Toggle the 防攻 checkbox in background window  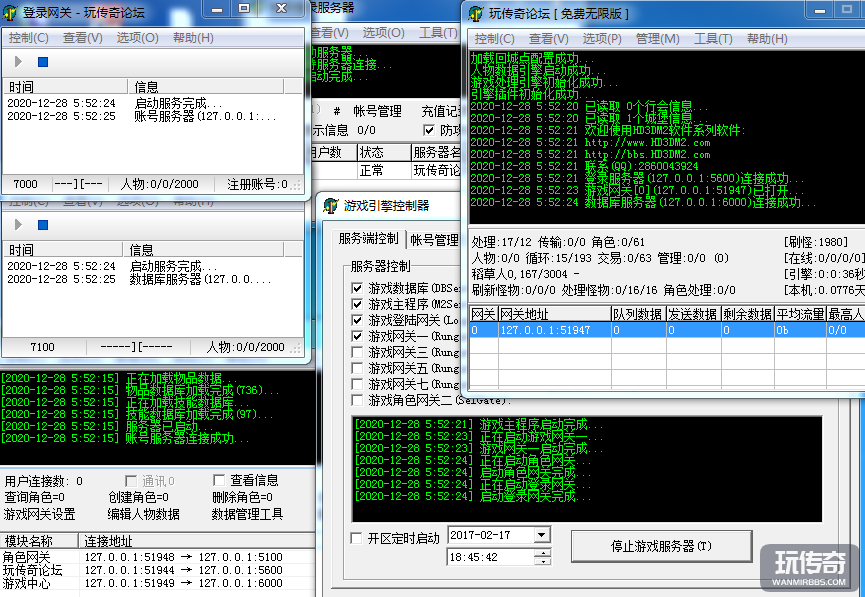429,130
